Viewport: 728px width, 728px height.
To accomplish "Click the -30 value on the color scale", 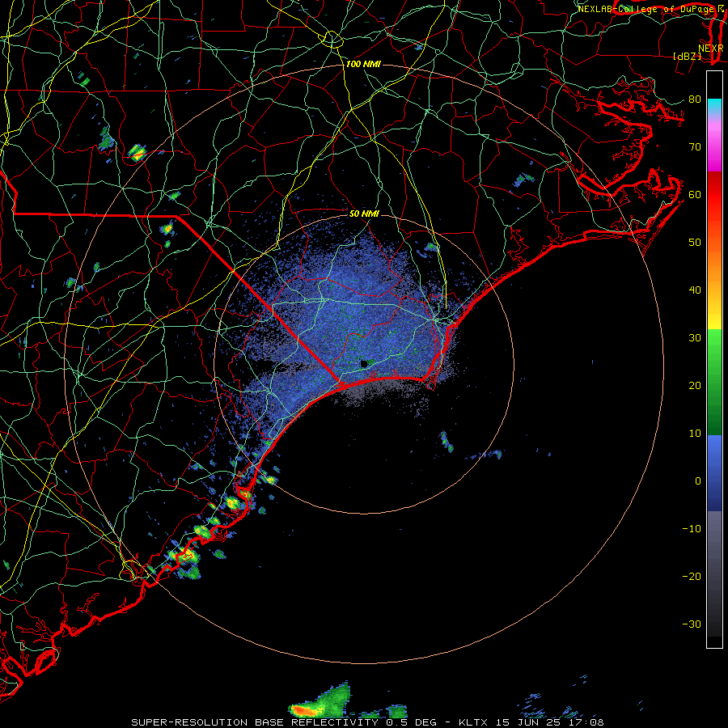I will [x=692, y=625].
